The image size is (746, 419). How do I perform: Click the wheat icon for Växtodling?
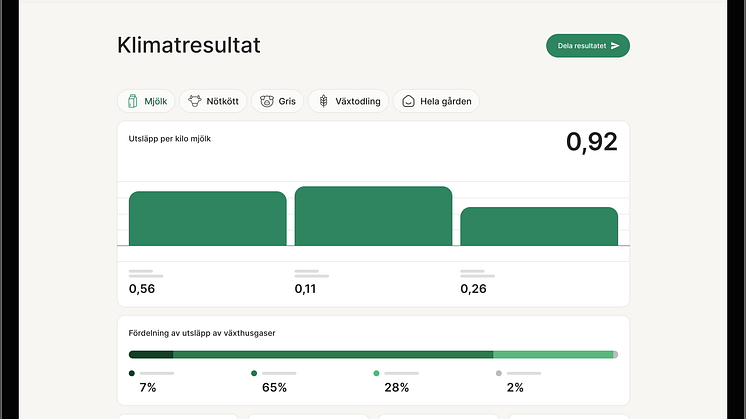point(323,101)
